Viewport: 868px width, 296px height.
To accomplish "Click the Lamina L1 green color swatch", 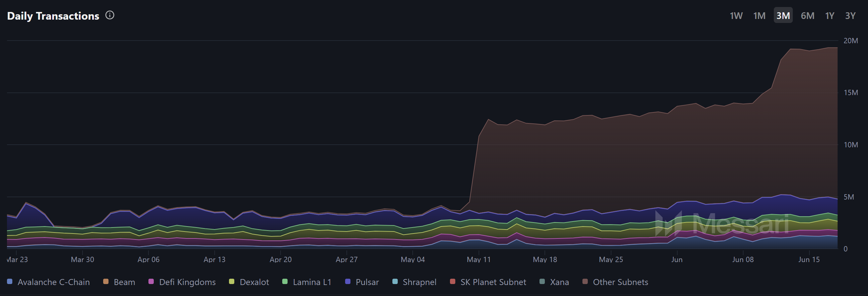I will 285,281.
